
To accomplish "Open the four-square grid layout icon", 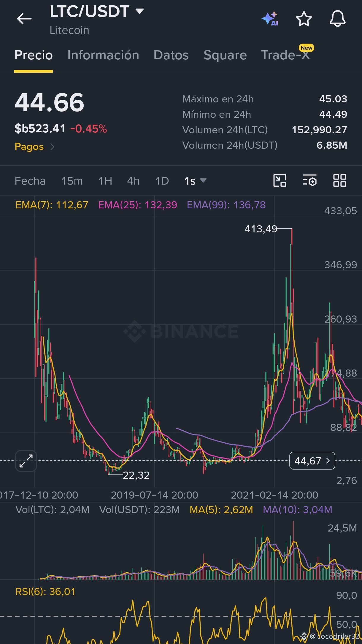I will (x=339, y=180).
